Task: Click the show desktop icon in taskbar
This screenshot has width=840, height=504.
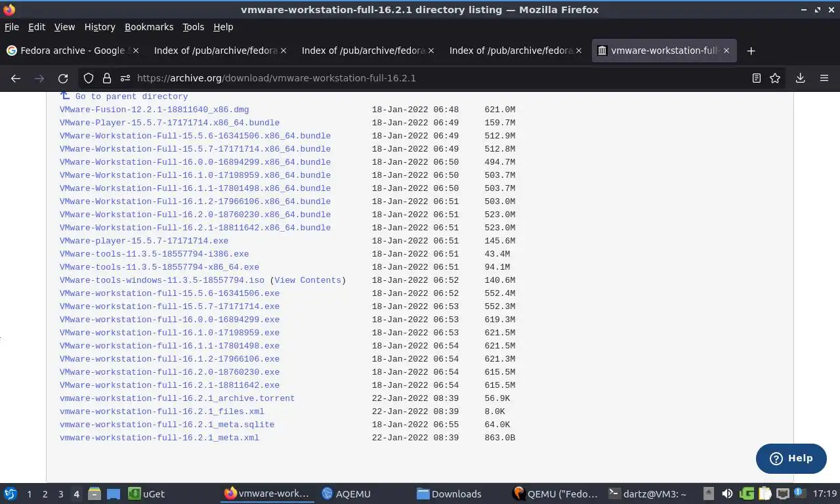Action: 114,493
